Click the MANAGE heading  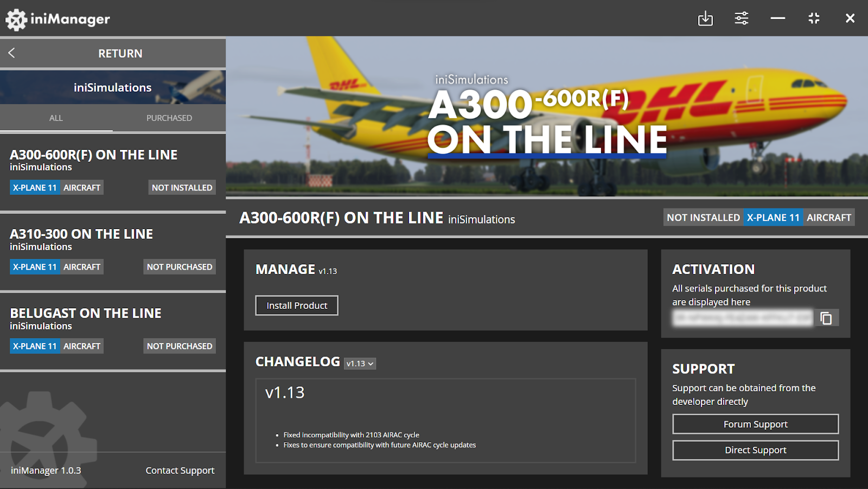(285, 269)
